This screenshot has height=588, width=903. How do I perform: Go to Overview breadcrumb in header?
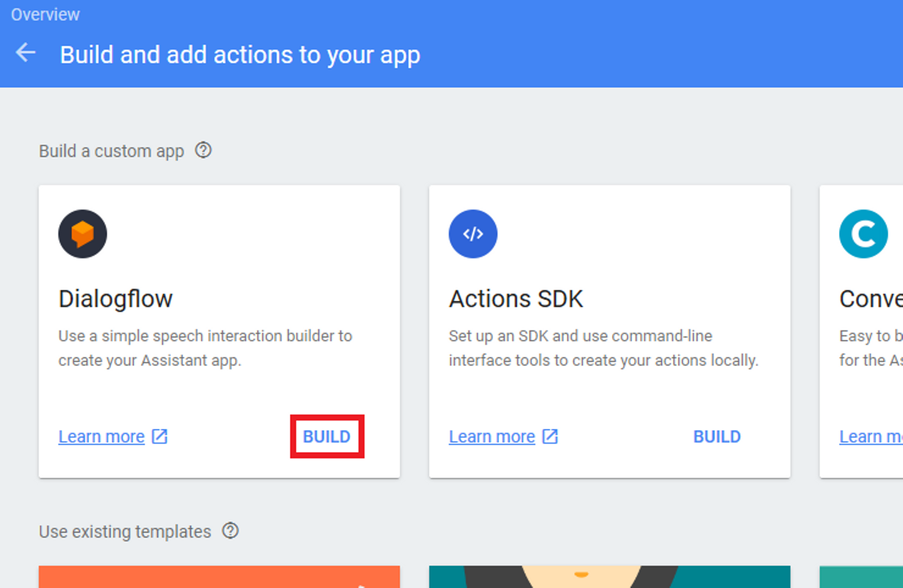pyautogui.click(x=45, y=14)
